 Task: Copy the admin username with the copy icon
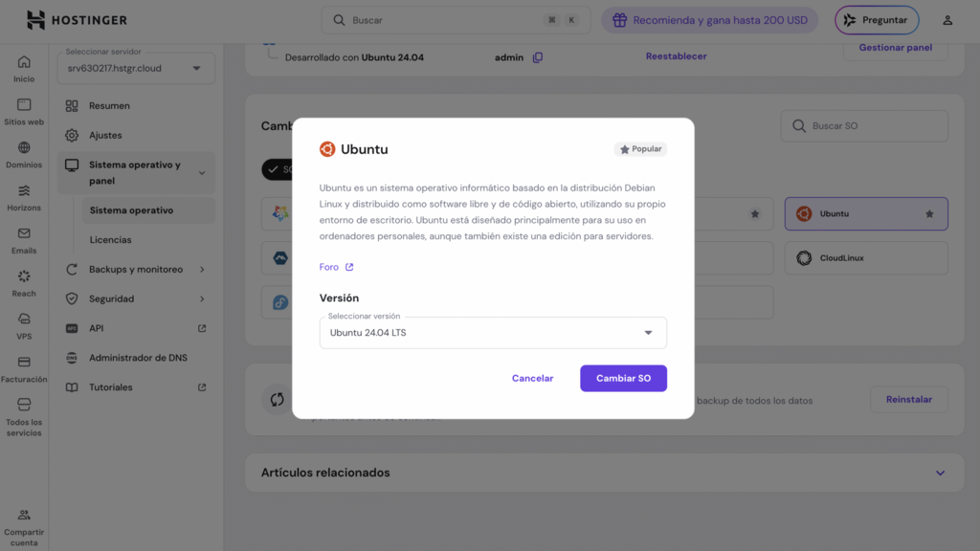pyautogui.click(x=538, y=56)
